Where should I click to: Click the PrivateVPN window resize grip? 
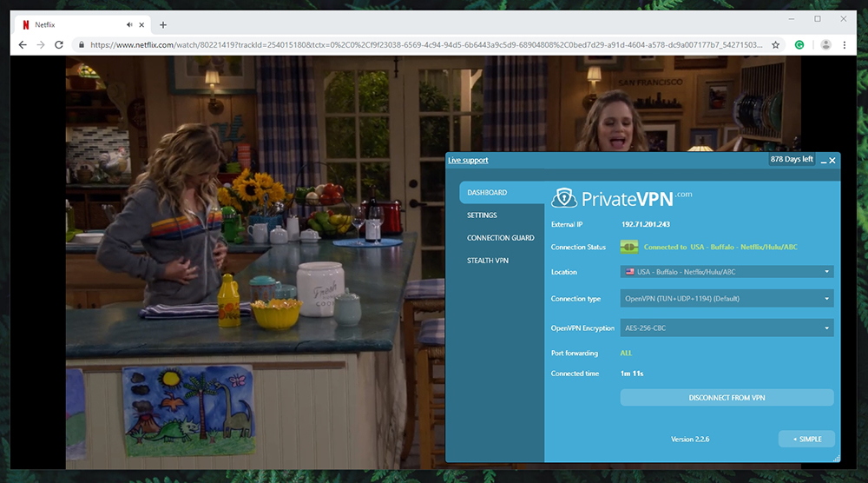[x=837, y=458]
